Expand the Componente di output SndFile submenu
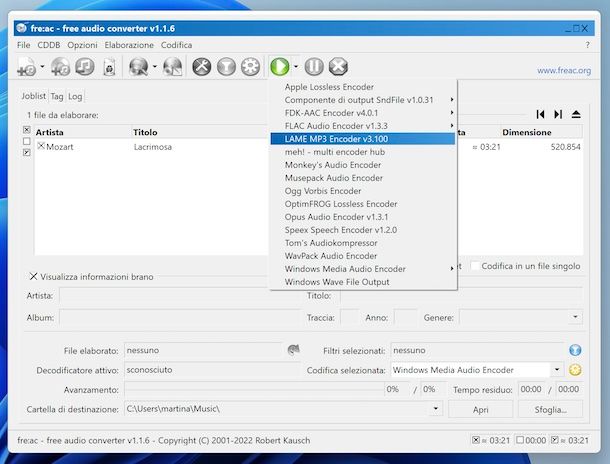Image resolution: width=610 pixels, height=464 pixels. pos(363,100)
